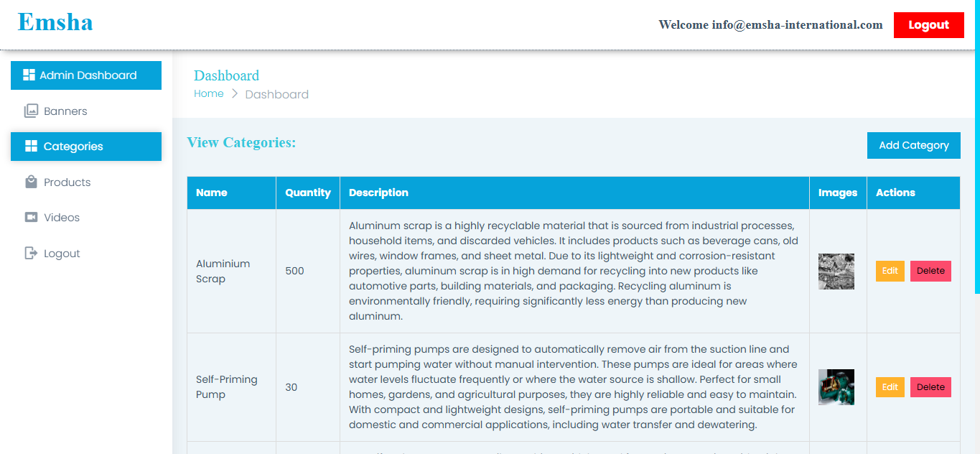Go to Products in the sidebar
980x454 pixels.
pyautogui.click(x=67, y=182)
